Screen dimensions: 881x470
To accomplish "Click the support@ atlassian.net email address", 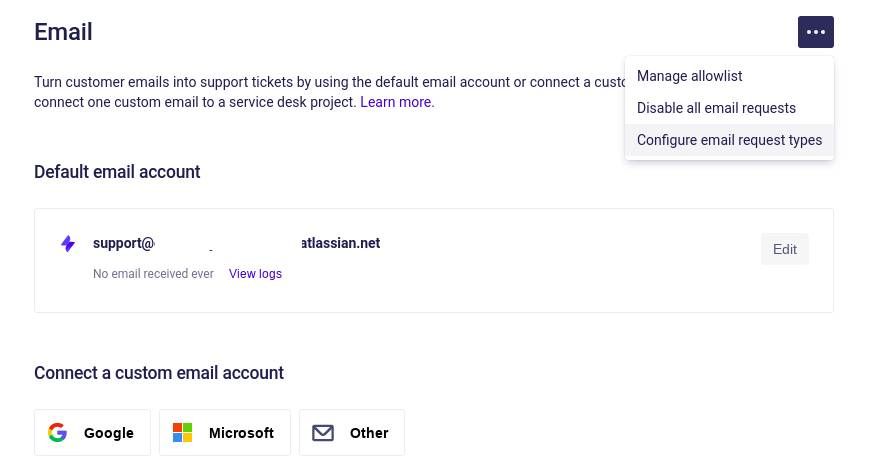I will click(x=237, y=243).
